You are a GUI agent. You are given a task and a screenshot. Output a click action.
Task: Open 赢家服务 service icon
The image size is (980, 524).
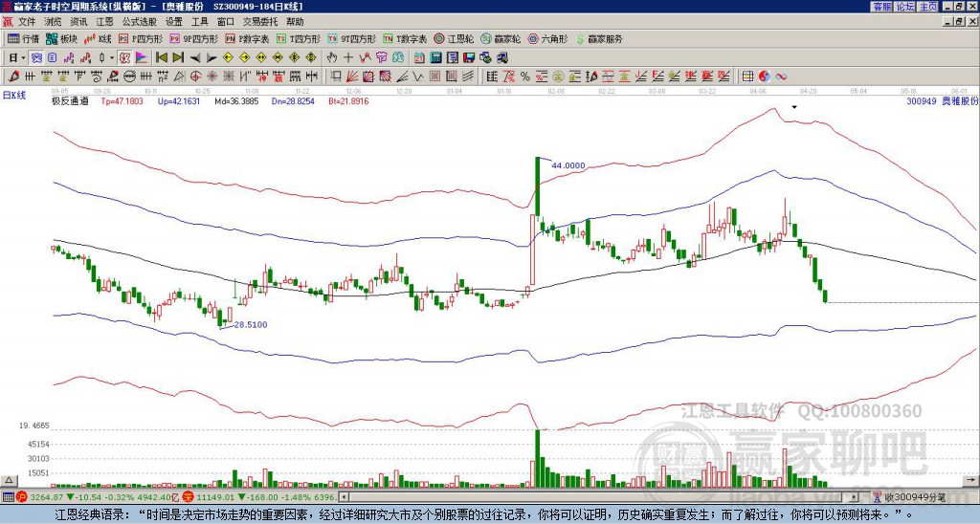599,38
